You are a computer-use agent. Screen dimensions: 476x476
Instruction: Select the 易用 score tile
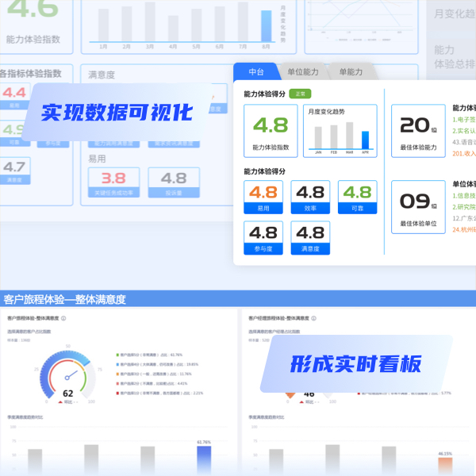pos(263,197)
